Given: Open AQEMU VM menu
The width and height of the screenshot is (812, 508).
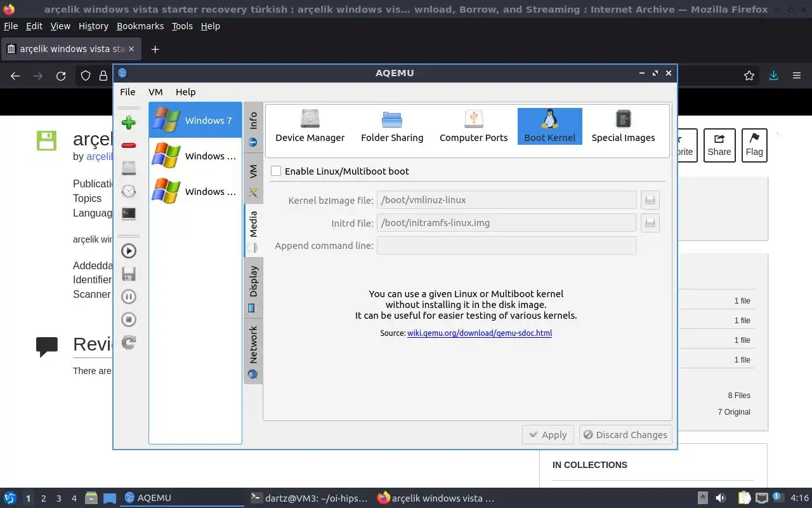Looking at the screenshot, I should pos(155,92).
